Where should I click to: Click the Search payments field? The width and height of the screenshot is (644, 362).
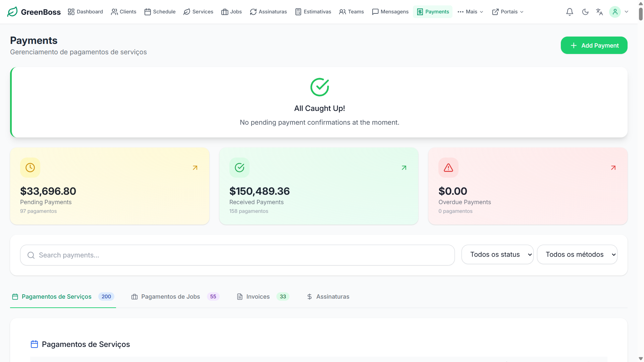(237, 255)
